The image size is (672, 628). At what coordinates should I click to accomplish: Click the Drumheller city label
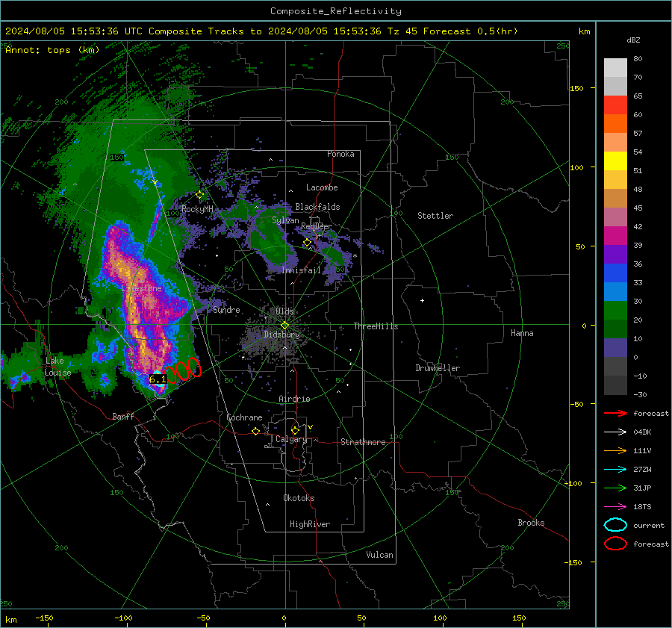pyautogui.click(x=438, y=368)
